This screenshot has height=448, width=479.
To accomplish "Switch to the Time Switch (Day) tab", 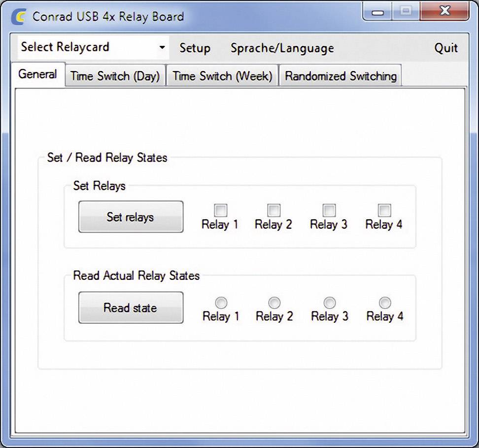I will click(x=115, y=76).
